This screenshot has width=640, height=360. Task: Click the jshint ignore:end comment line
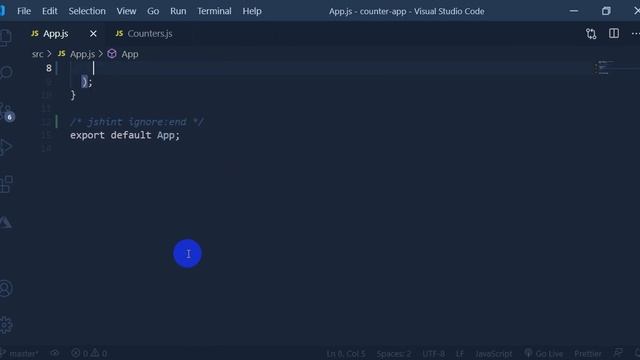click(136, 122)
